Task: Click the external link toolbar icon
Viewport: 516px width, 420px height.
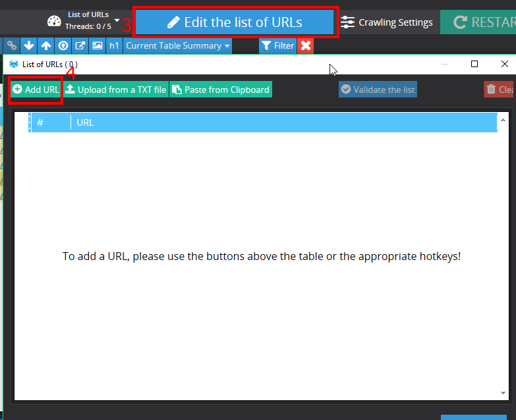Action: tap(80, 45)
